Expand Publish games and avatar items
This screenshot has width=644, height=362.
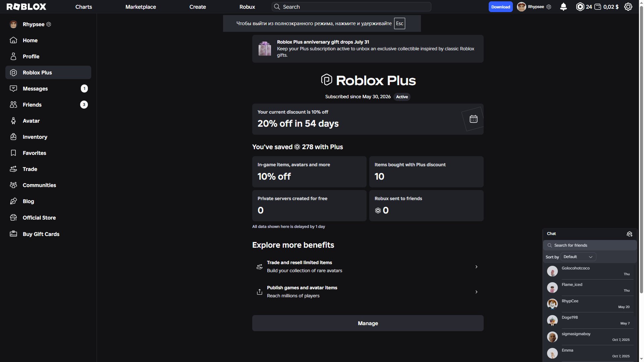pyautogui.click(x=368, y=292)
